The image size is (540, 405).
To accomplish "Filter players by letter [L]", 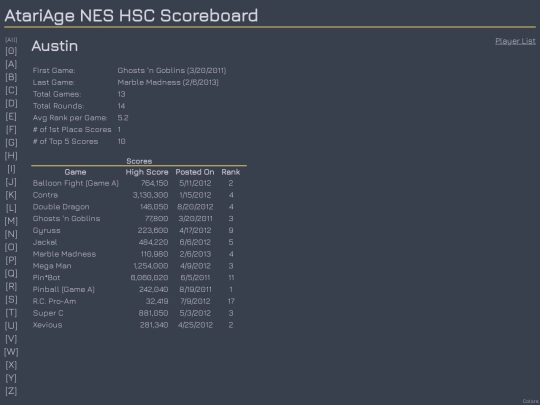I will 11,208.
